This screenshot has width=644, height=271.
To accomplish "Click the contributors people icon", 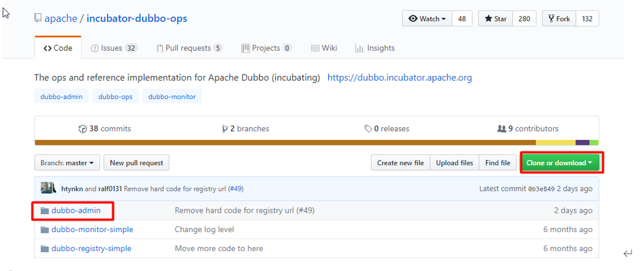I will 501,129.
